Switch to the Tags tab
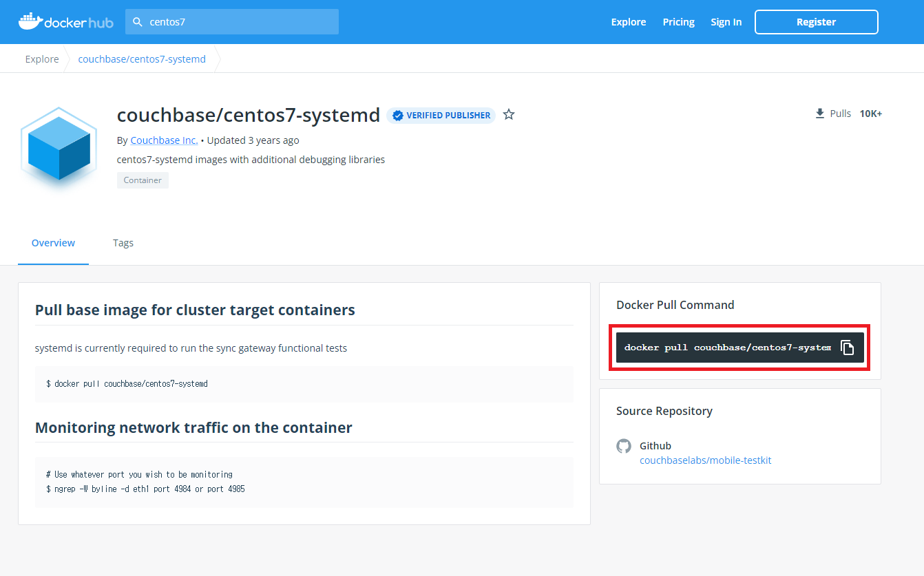The width and height of the screenshot is (924, 576). (x=123, y=243)
